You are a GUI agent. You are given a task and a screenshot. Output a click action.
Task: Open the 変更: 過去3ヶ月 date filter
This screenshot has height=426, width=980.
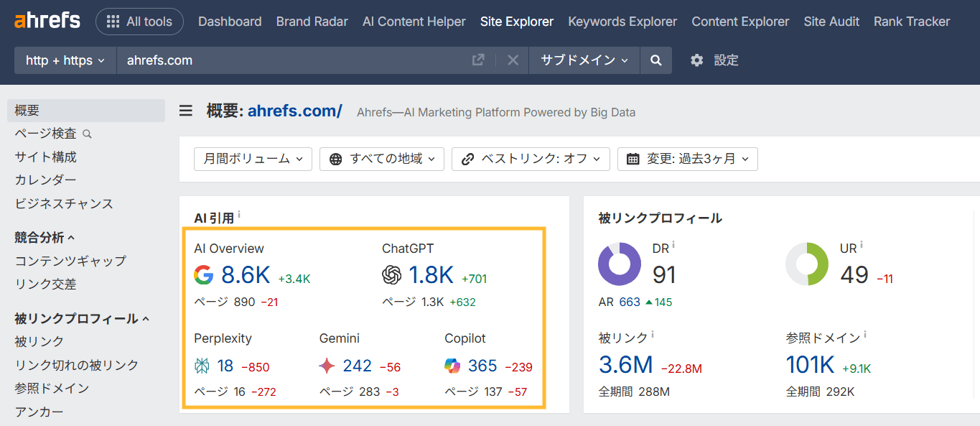687,159
